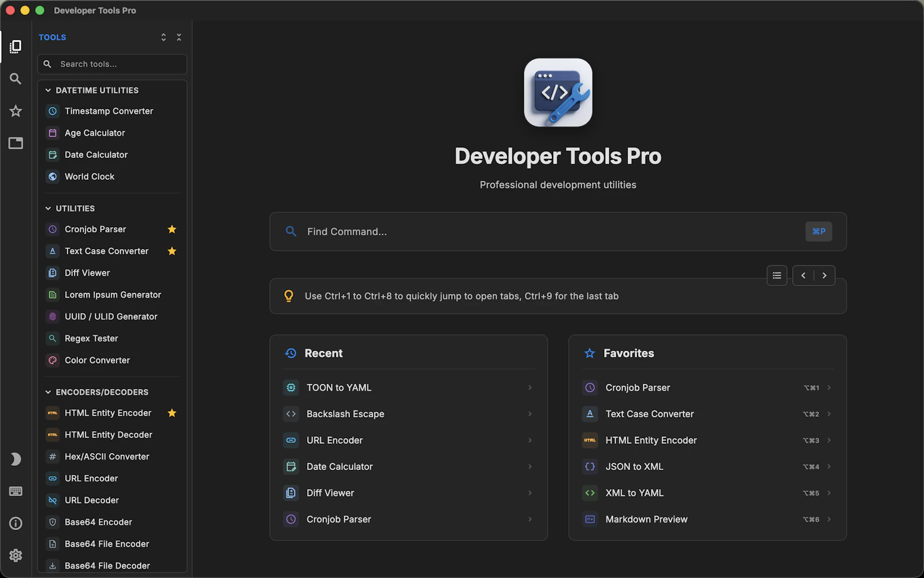Viewport: 924px width, 578px height.
Task: Collapse the Encoders/Decoders section
Action: pos(48,392)
